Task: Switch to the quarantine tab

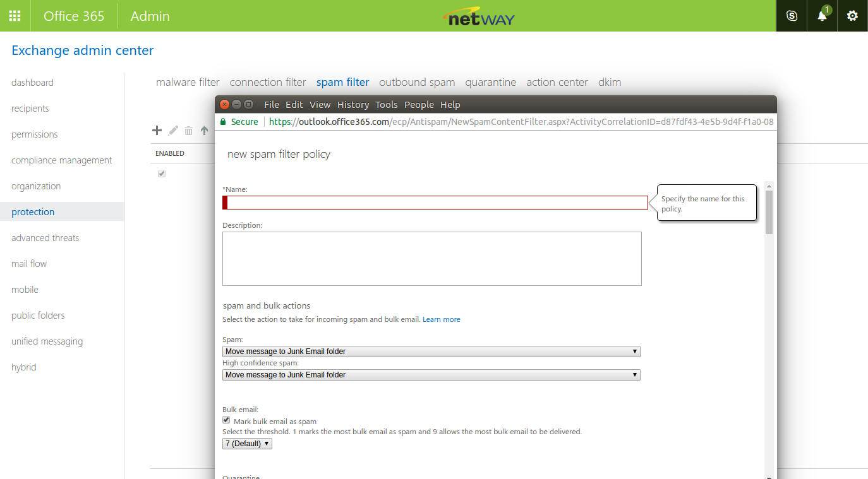Action: [x=490, y=82]
